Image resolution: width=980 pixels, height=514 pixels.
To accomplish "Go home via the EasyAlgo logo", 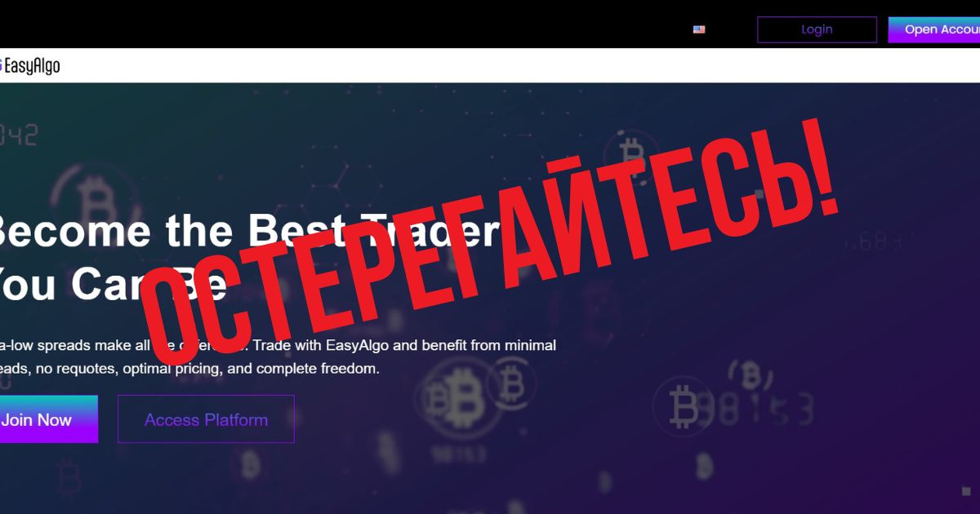I will coord(29,66).
